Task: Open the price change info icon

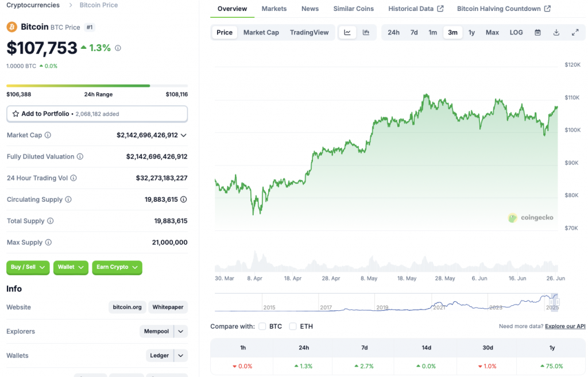Action: coord(118,48)
